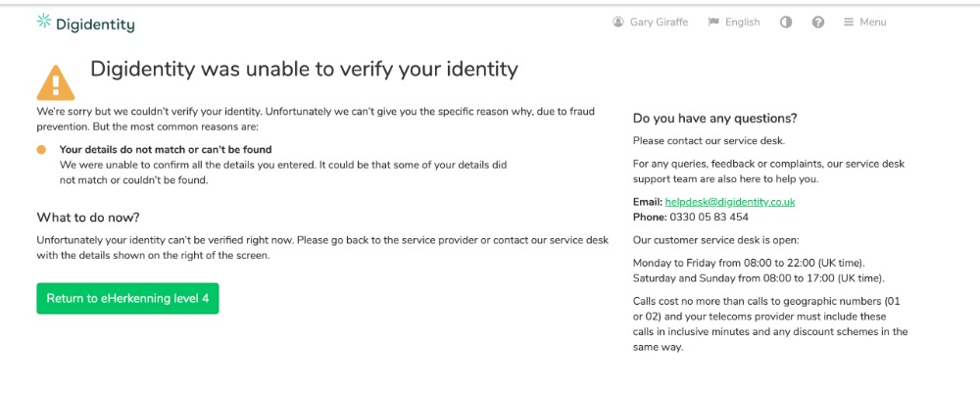Viewport: 980px width, 394px height.
Task: Open the Gary Giraffe account menu
Action: pyautogui.click(x=651, y=22)
